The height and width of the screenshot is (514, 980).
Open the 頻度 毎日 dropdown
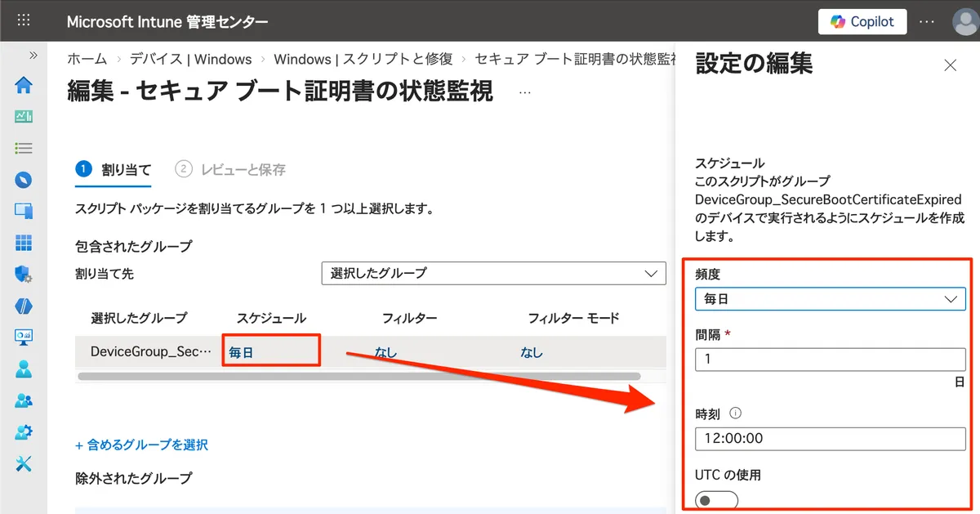click(830, 299)
